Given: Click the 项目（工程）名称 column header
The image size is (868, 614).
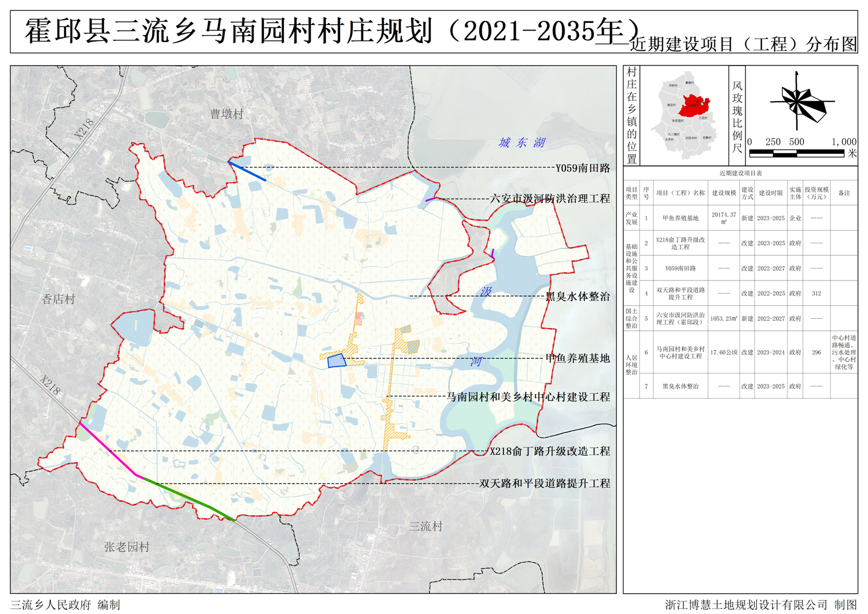Looking at the screenshot, I should pos(680,193).
